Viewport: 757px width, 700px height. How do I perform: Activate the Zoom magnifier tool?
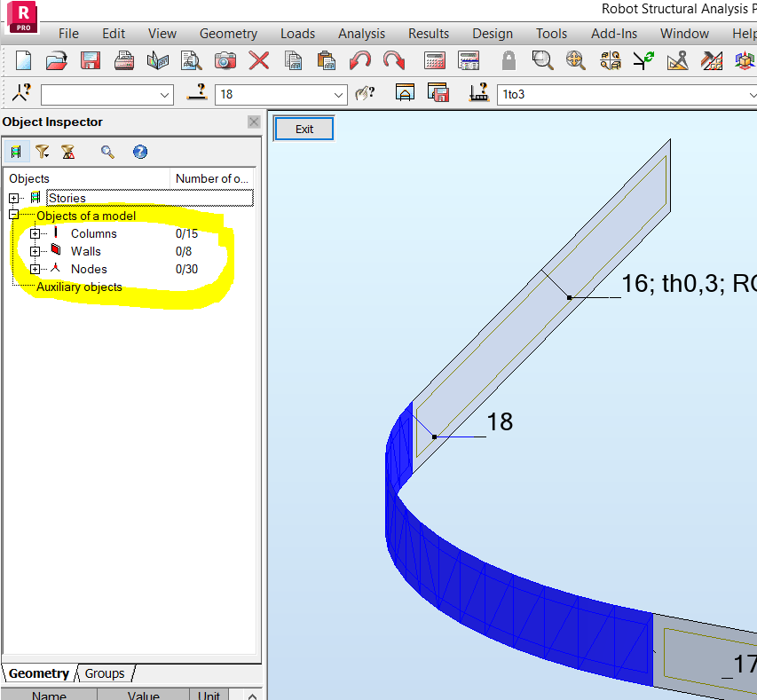point(541,61)
